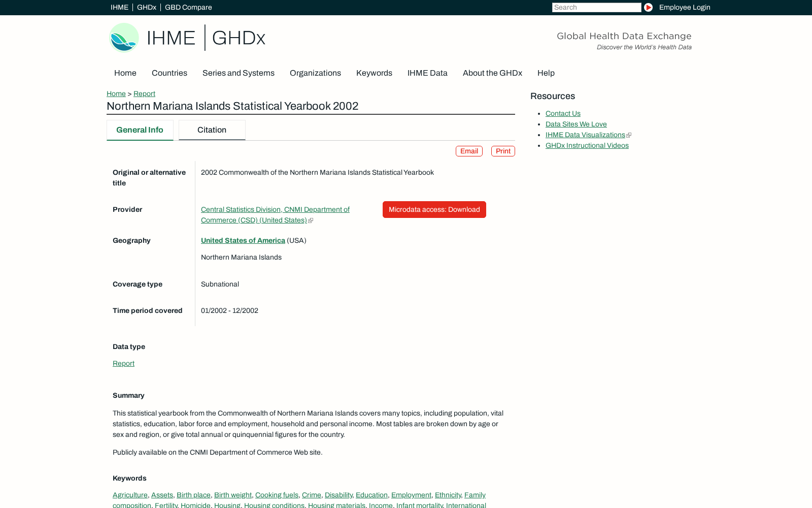Screen dimensions: 812x508
Task: Click external link icon beside IHME Data Visualizations
Action: (x=629, y=135)
